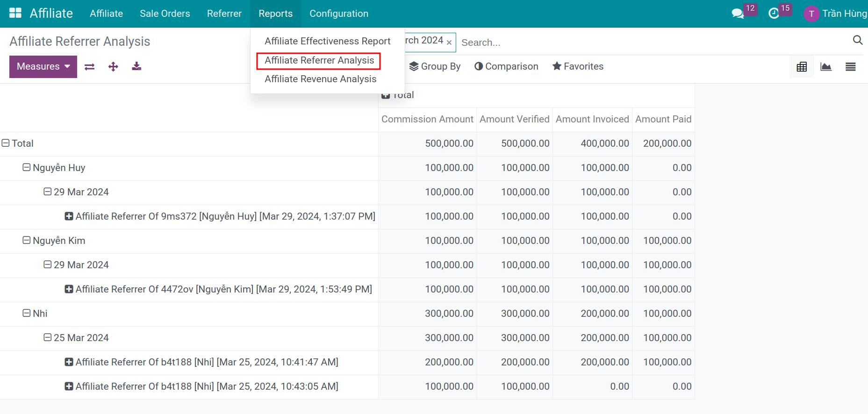868x414 pixels.
Task: Click the Affiliate Referrer Analysis page title
Action: [x=80, y=42]
